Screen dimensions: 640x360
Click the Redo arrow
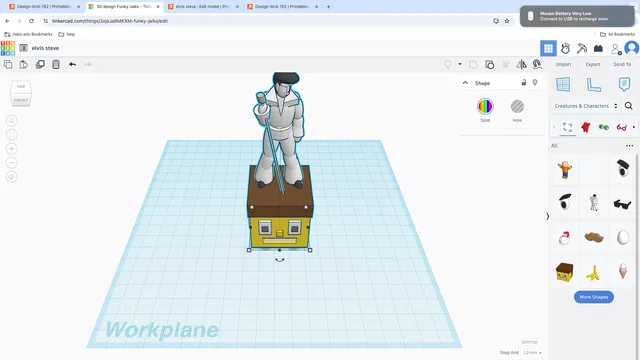(x=88, y=64)
